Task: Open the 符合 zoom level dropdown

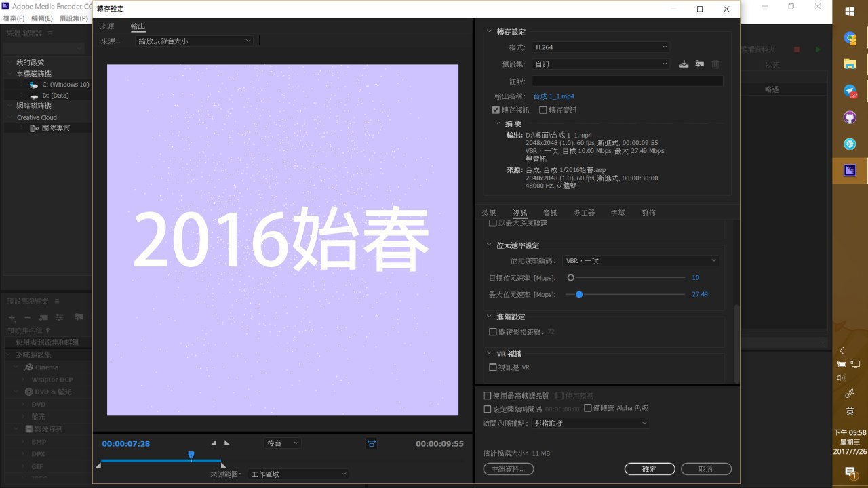Action: (x=282, y=443)
